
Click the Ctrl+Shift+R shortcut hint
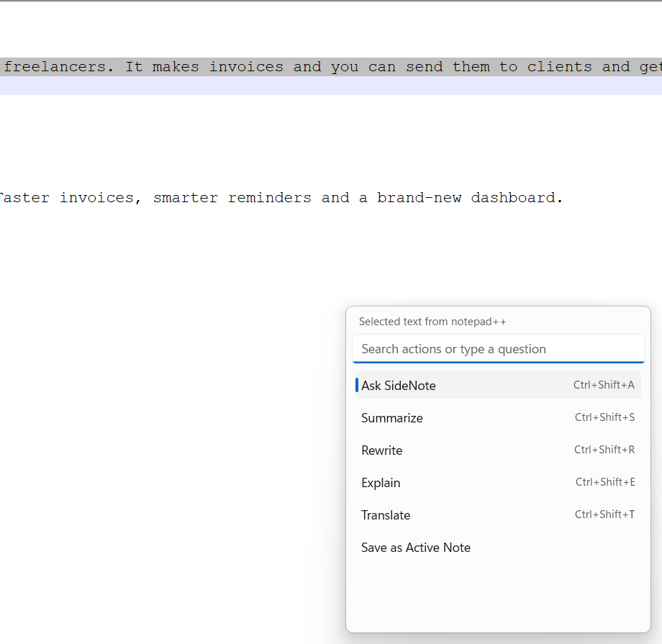pos(604,450)
